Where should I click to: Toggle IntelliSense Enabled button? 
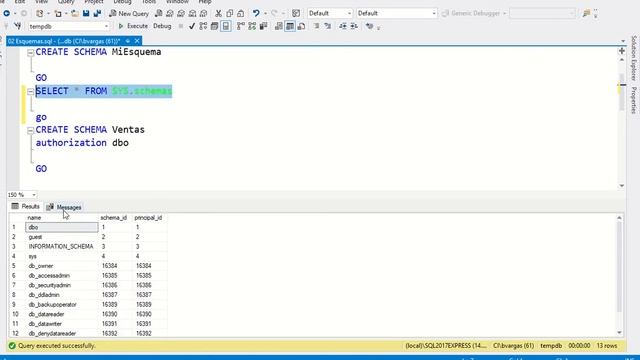click(226, 26)
